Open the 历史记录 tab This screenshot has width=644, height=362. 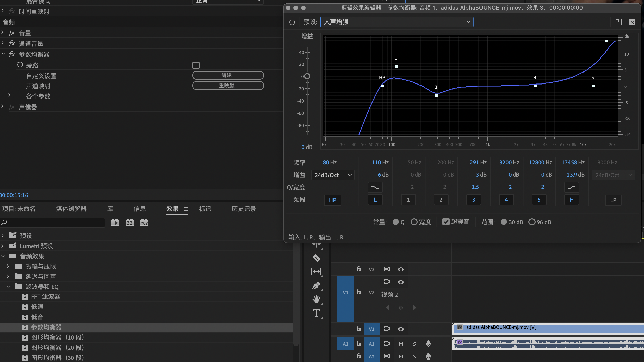point(244,209)
